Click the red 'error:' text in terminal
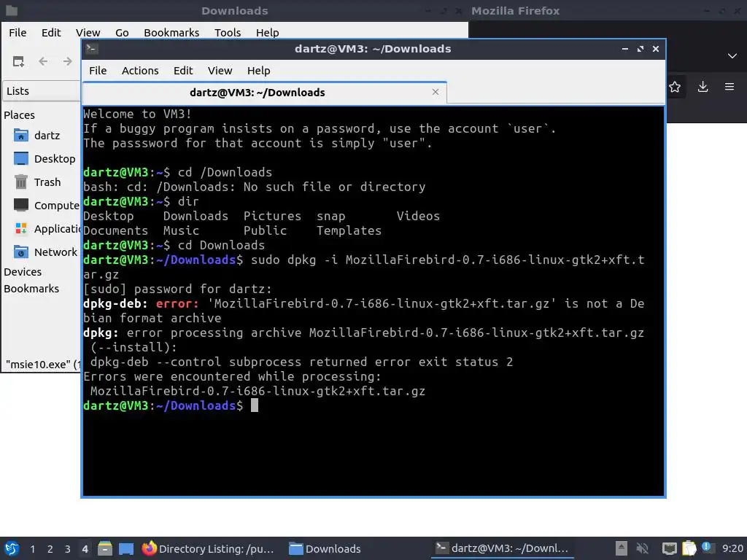Image resolution: width=747 pixels, height=560 pixels. pyautogui.click(x=177, y=304)
